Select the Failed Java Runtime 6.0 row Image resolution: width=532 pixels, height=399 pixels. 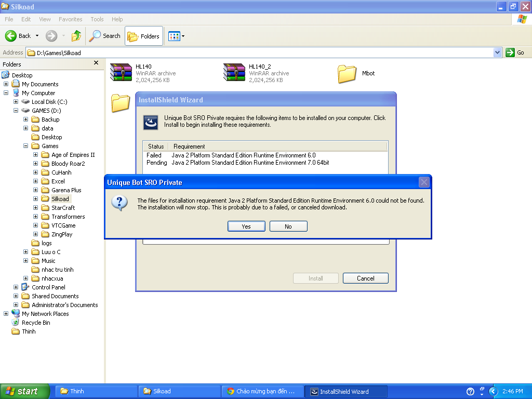click(x=265, y=155)
